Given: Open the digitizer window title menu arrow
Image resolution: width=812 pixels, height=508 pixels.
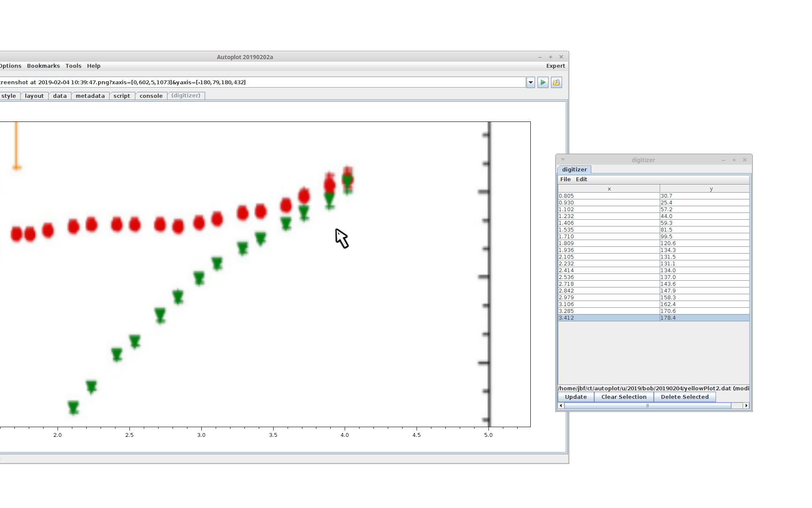Looking at the screenshot, I should pyautogui.click(x=563, y=160).
